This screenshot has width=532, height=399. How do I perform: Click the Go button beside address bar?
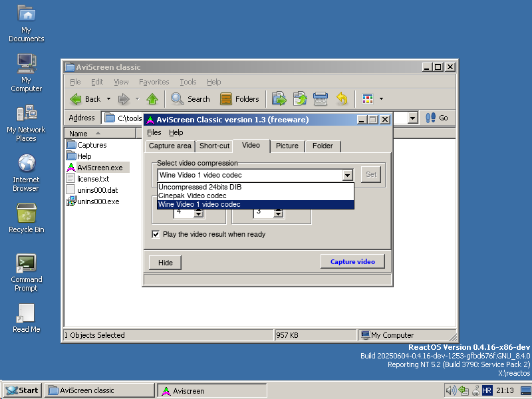coord(437,118)
